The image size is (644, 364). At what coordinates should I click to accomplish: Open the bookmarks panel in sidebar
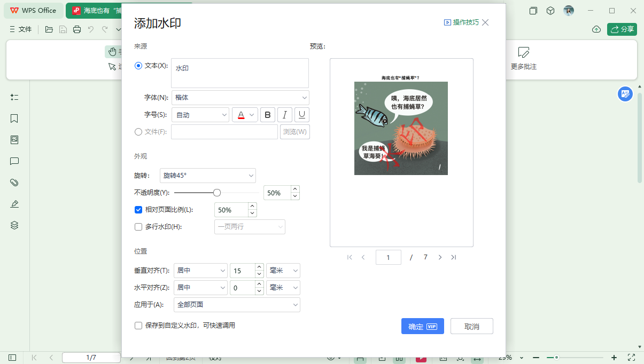(14, 118)
